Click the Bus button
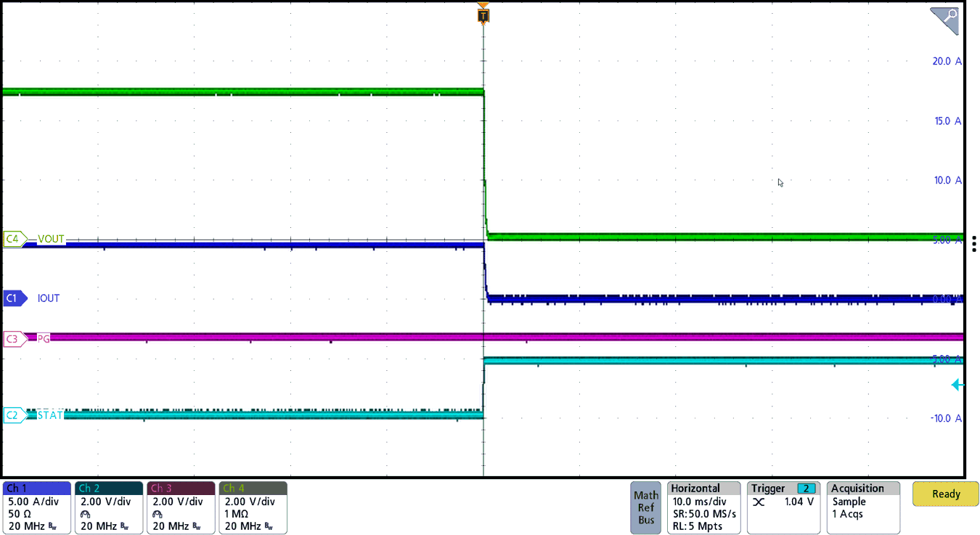The width and height of the screenshot is (980, 535). (x=645, y=518)
